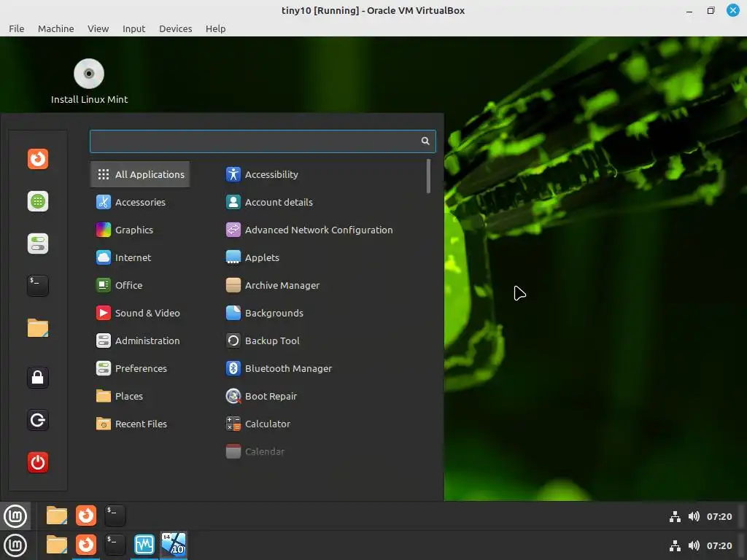This screenshot has width=747, height=560.
Task: Open Firefox from the menu favorites sidebar
Action: click(x=38, y=158)
